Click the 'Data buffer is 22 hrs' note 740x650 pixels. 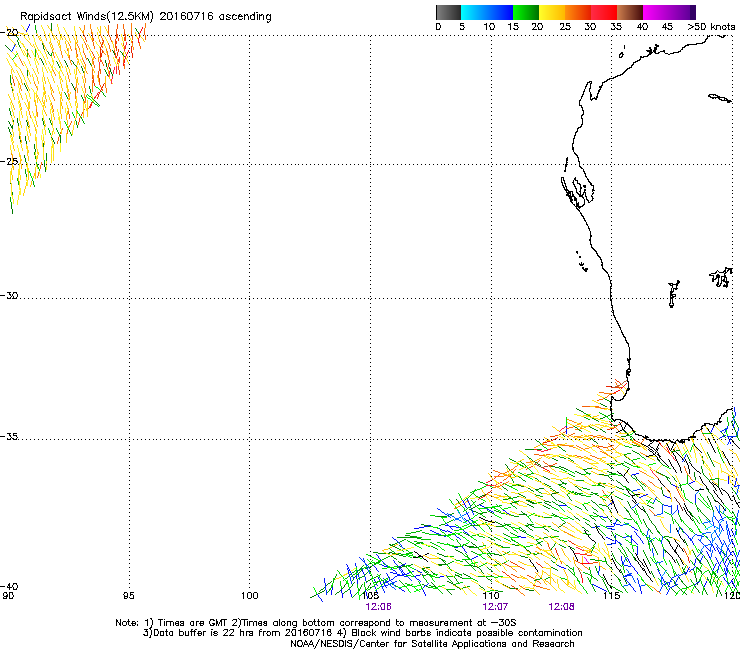pos(362,633)
